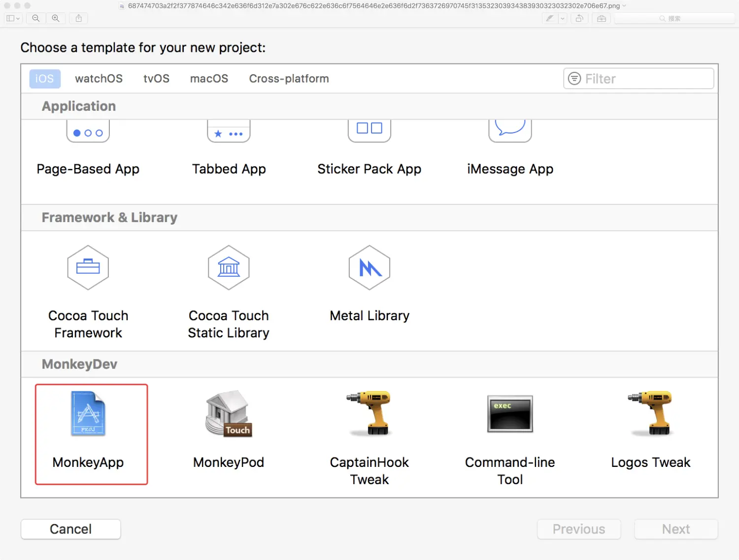Click the iMessage App label
Screen dimensions: 739x560
[x=510, y=169]
